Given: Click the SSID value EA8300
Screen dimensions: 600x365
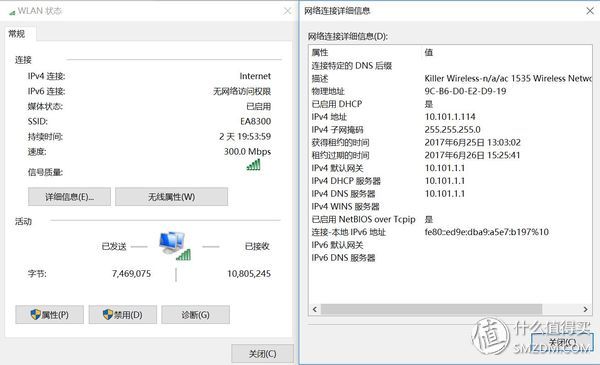Looking at the screenshot, I should [x=256, y=122].
